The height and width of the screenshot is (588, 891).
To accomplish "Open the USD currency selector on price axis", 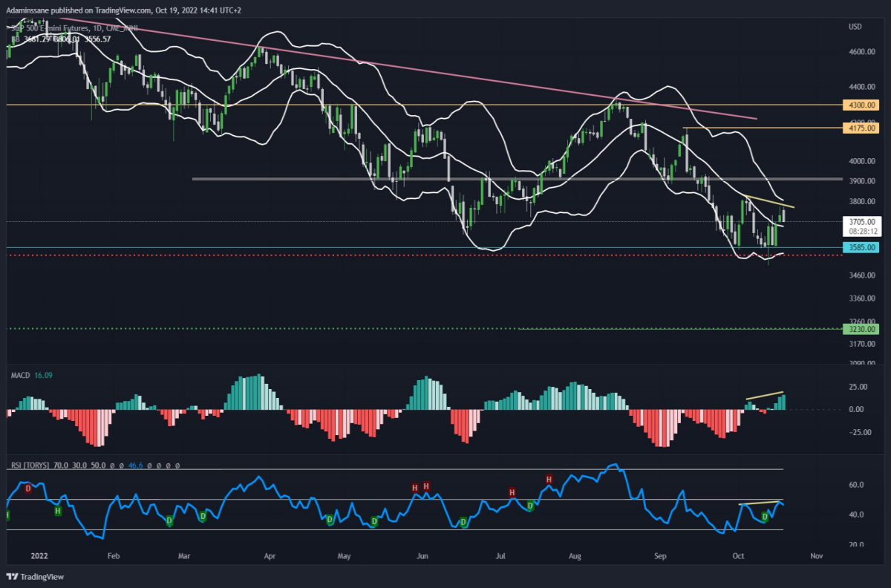I will 855,27.
